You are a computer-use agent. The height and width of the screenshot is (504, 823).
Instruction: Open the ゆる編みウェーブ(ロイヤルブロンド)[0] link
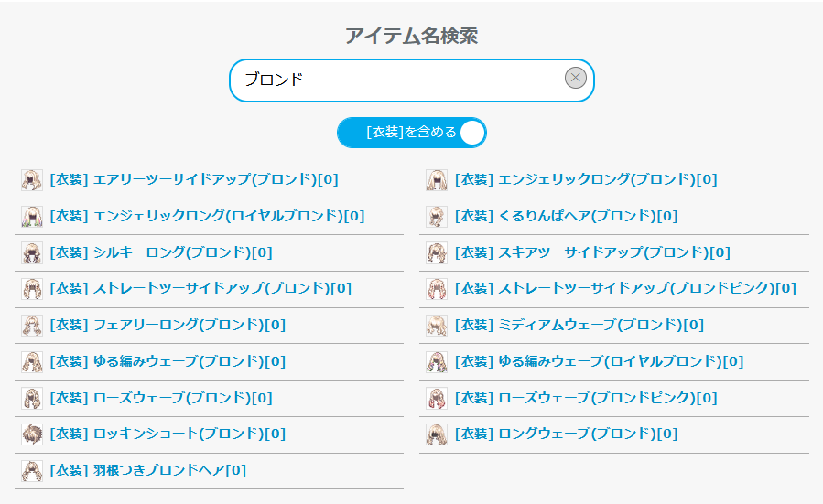tap(600, 361)
